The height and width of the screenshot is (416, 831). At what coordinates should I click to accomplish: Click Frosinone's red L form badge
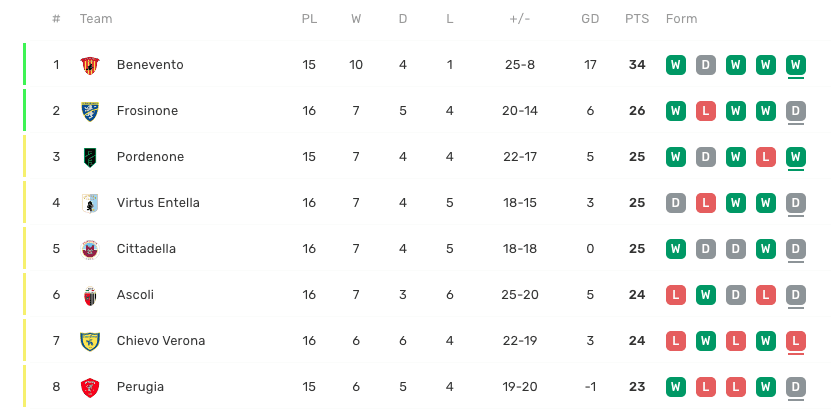point(706,111)
